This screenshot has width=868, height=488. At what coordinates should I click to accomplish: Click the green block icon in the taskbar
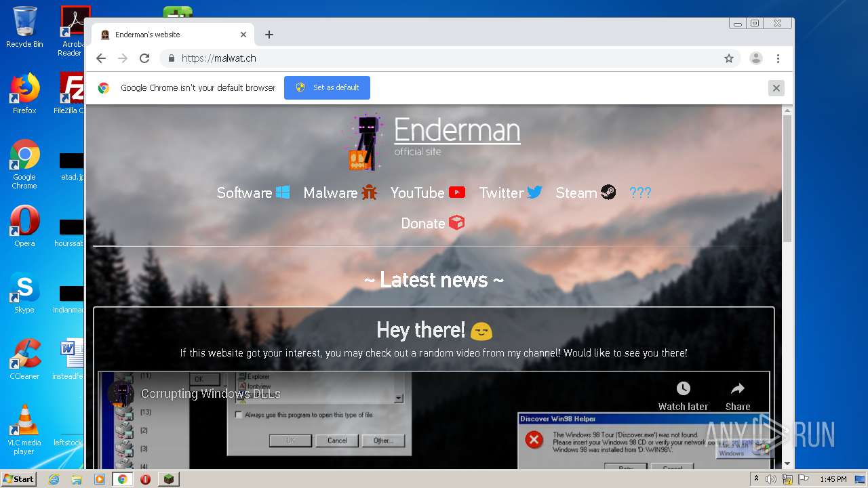pos(168,479)
